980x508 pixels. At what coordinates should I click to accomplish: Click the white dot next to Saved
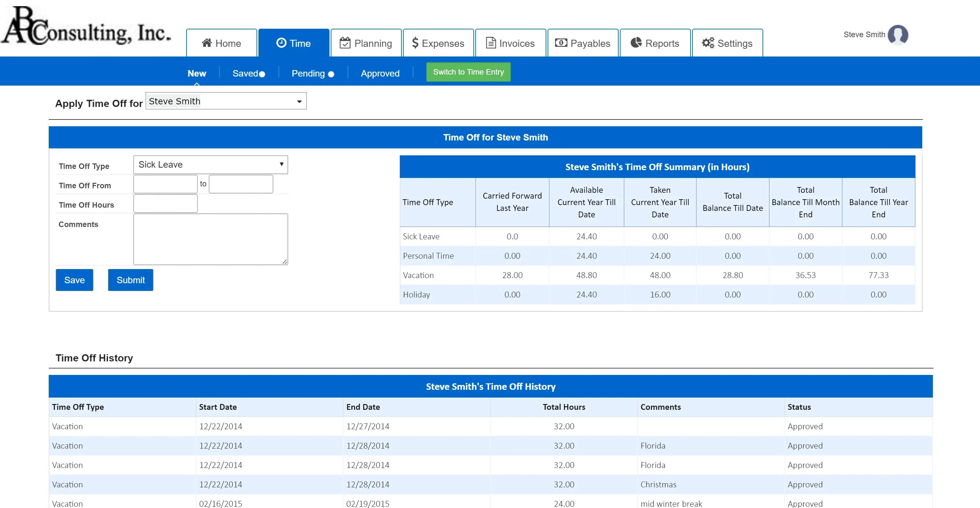tap(262, 74)
